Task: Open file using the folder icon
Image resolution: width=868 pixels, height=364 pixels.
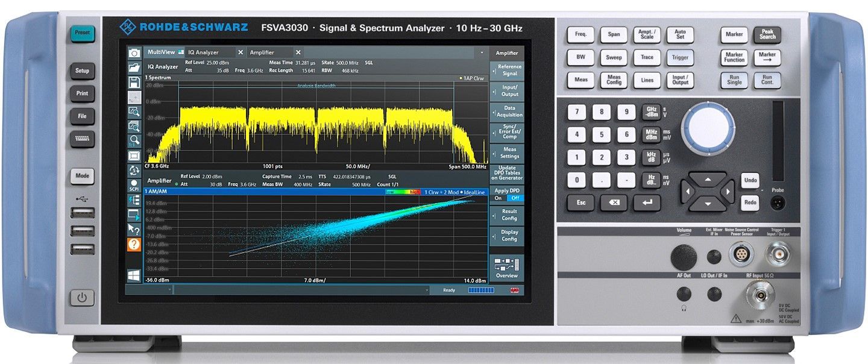Action: tap(134, 67)
